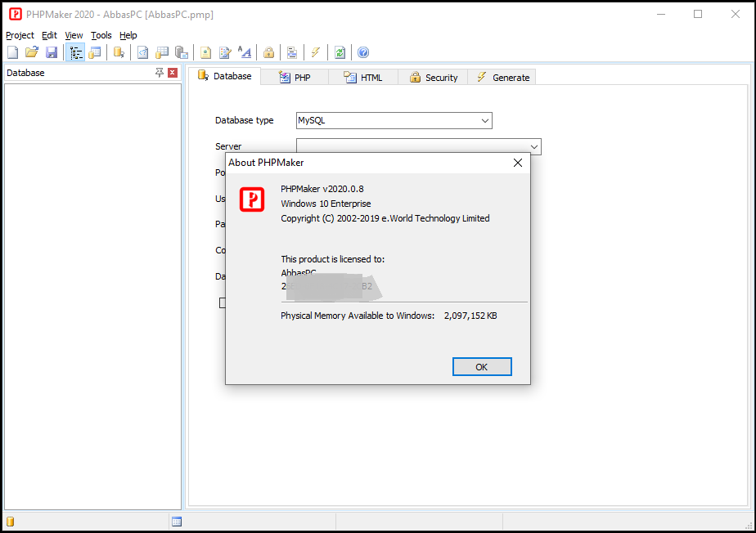The height and width of the screenshot is (533, 756).
Task: Toggle the checkbox partly hidden behind the dialog
Action: [223, 302]
